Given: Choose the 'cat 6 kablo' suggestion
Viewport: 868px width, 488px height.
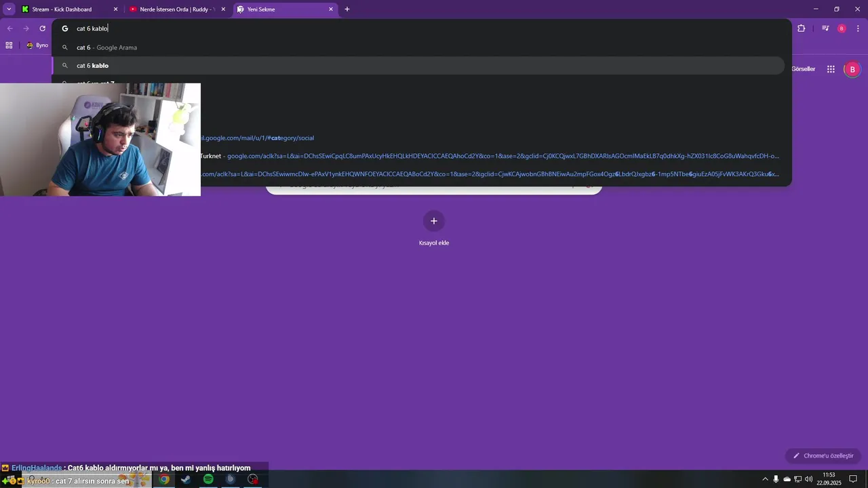Looking at the screenshot, I should (418, 66).
